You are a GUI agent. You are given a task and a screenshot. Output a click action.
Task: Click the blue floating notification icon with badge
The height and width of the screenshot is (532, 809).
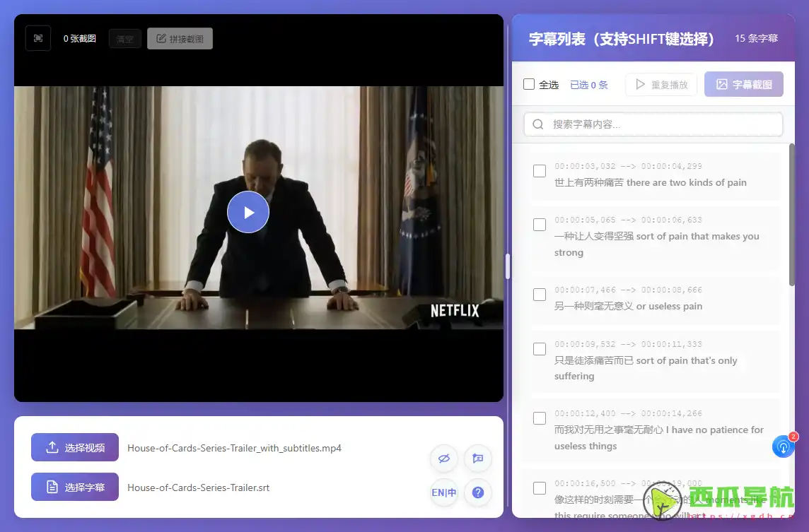[x=784, y=447]
